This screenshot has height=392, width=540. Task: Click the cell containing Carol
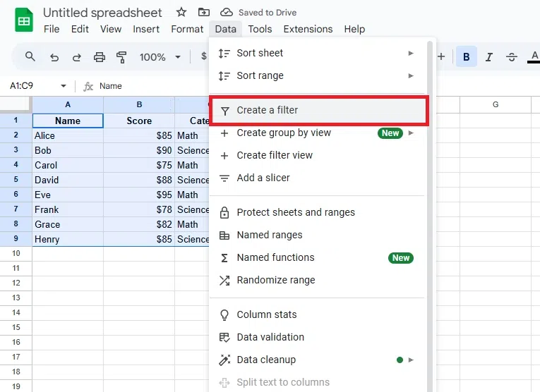(68, 165)
